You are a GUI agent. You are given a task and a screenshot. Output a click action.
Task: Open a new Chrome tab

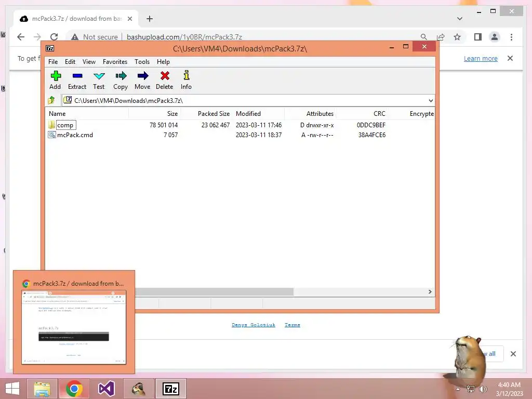pyautogui.click(x=150, y=19)
